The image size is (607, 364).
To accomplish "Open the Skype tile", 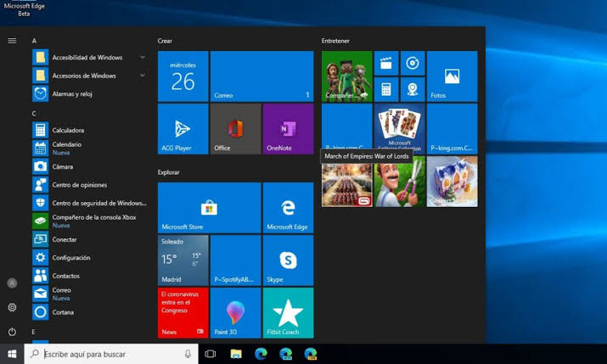I will pos(288,260).
